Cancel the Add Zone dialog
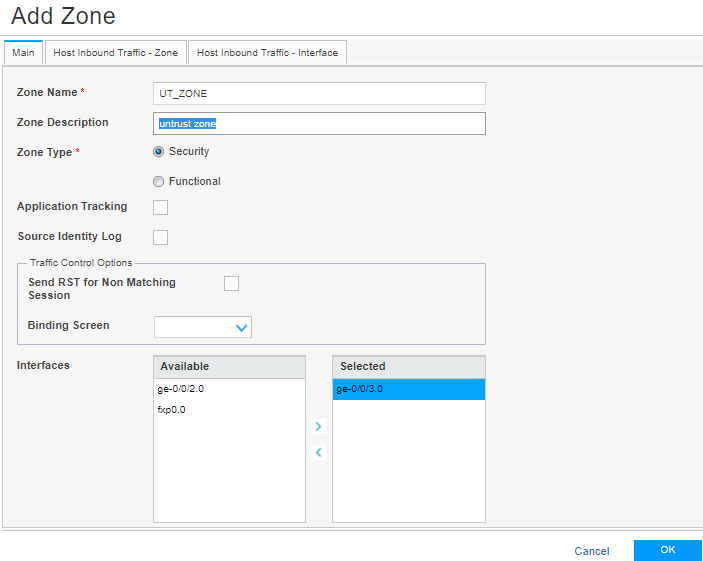Image resolution: width=703 pixels, height=561 pixels. point(592,551)
